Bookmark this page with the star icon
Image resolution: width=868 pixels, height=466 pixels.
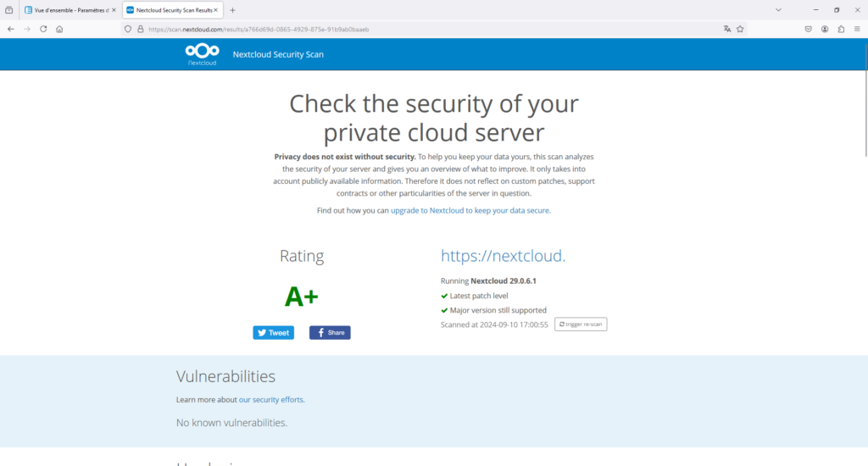740,30
